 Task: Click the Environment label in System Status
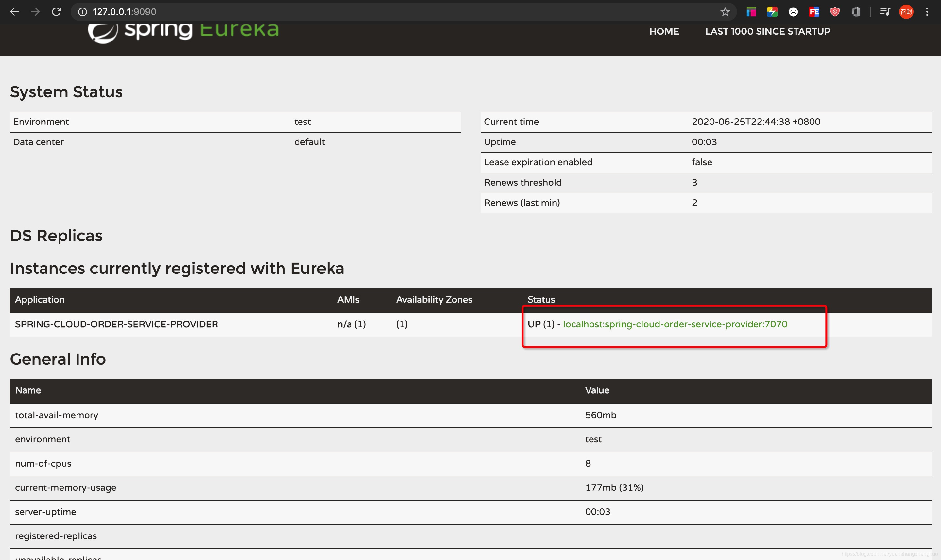(x=41, y=122)
